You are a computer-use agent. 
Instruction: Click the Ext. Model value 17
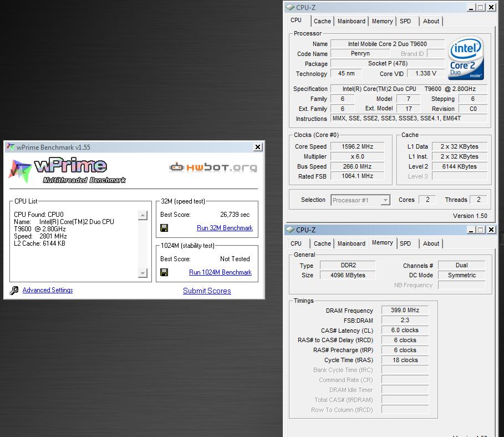click(x=409, y=109)
